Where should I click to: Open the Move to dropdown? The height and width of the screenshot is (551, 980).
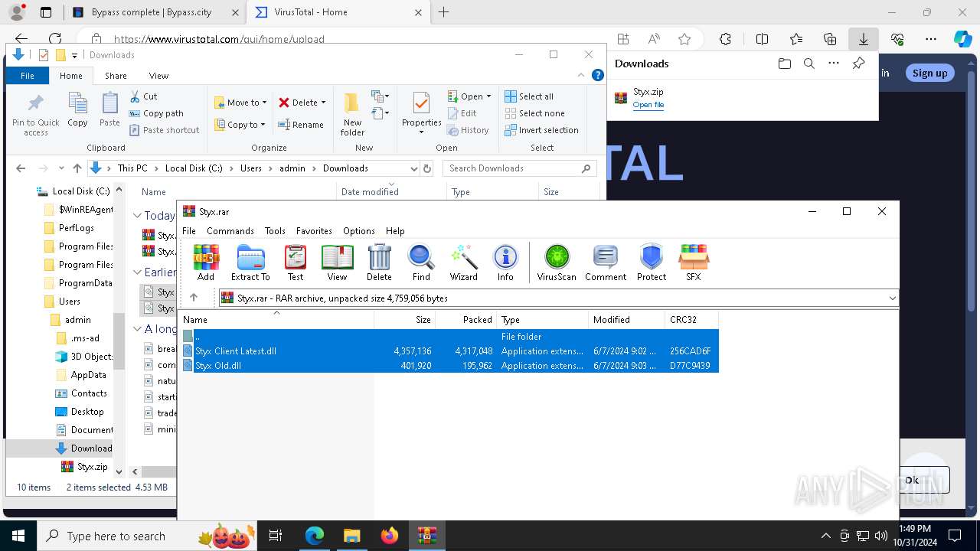(240, 103)
